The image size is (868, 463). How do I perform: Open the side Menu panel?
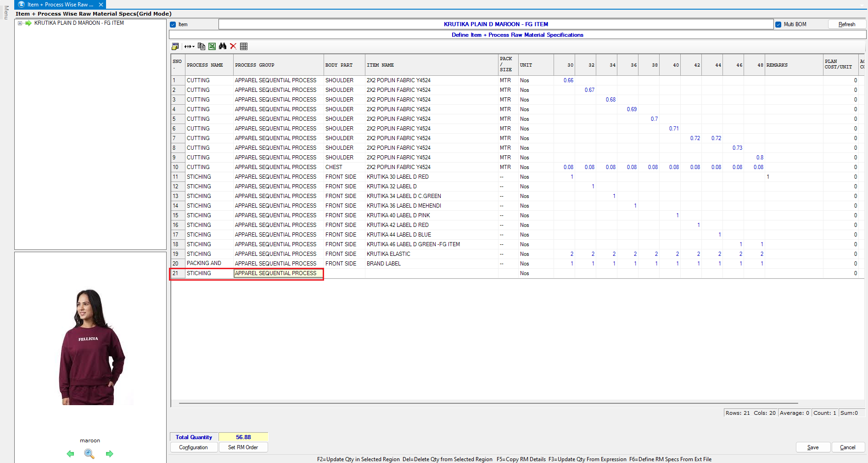[6, 12]
